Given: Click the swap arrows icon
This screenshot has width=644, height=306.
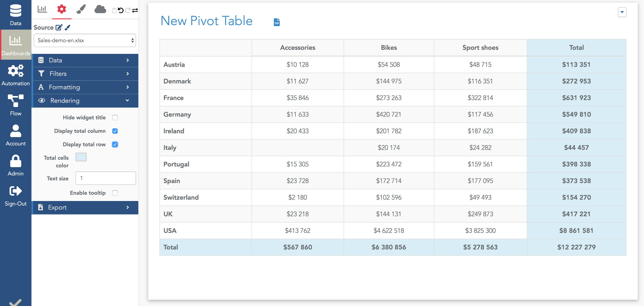Looking at the screenshot, I should (135, 10).
